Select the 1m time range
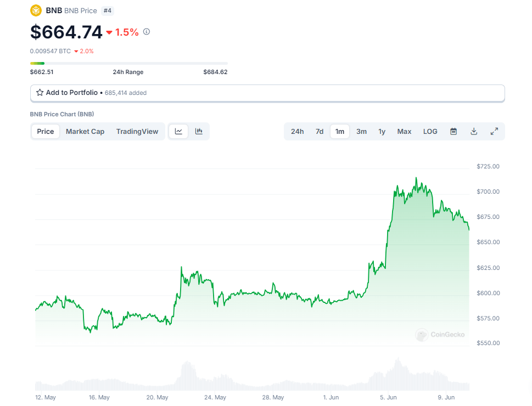Screen dimensions: 532x406 (x=340, y=131)
